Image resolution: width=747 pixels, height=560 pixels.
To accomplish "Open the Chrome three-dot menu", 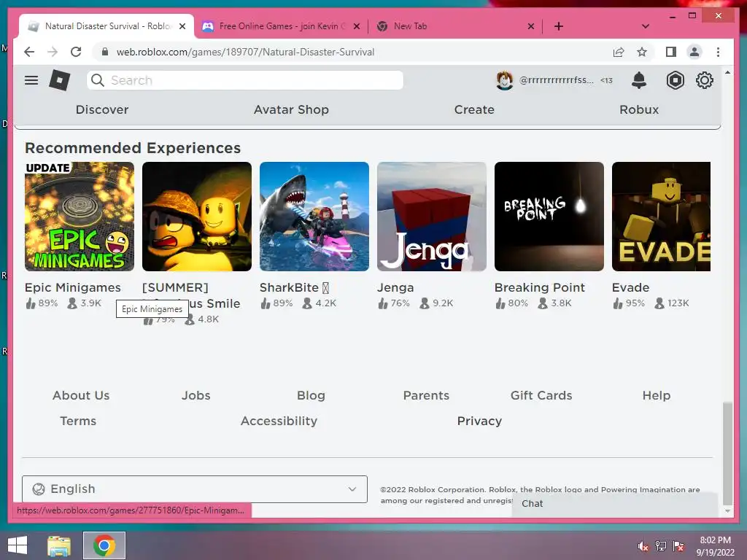I will point(718,52).
